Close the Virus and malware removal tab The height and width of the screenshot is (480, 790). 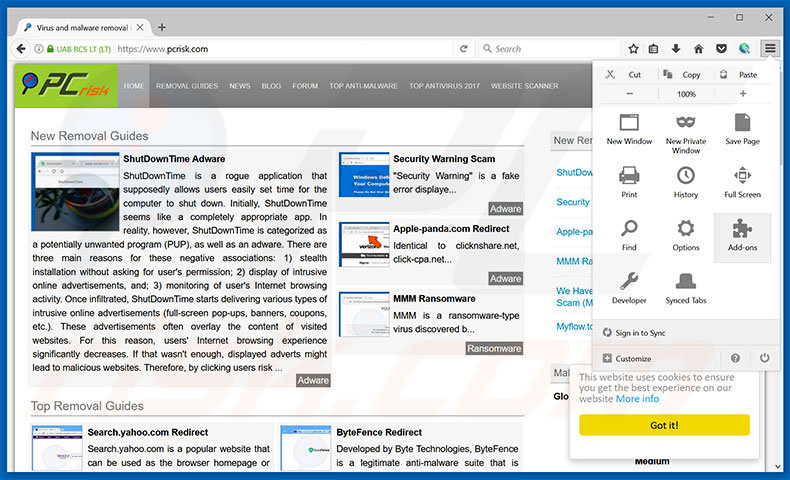click(x=140, y=27)
